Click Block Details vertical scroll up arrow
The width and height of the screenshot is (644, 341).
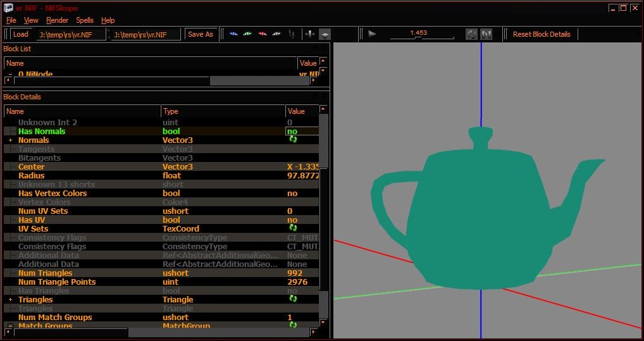(x=324, y=109)
